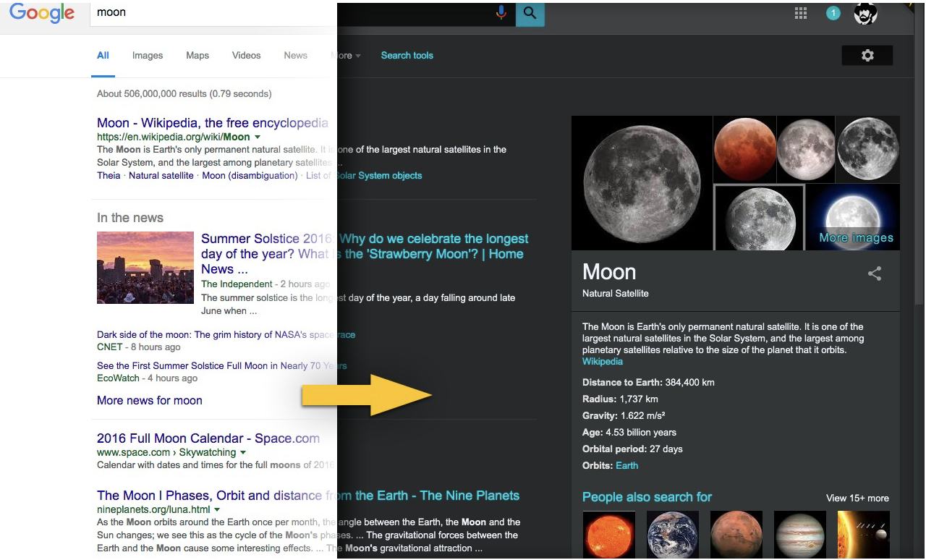Open First Summer Solstice Full Moon article
Screen dimensions: 926x560
pyautogui.click(x=222, y=366)
